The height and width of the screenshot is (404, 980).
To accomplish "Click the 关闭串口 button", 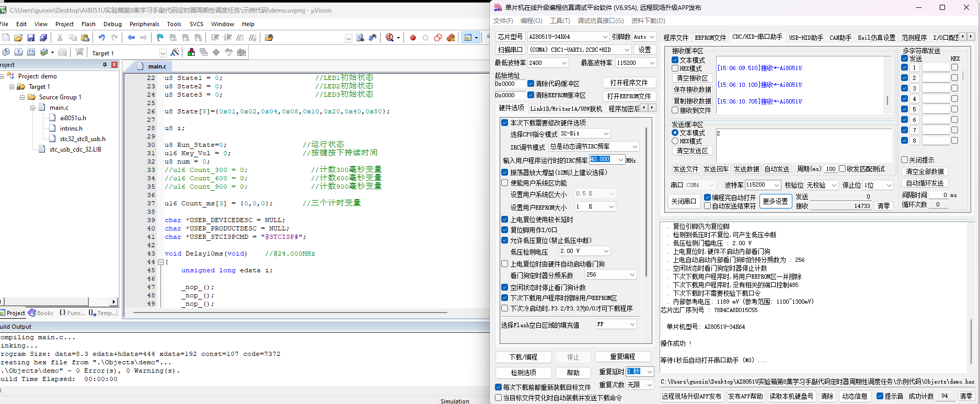I will 683,201.
